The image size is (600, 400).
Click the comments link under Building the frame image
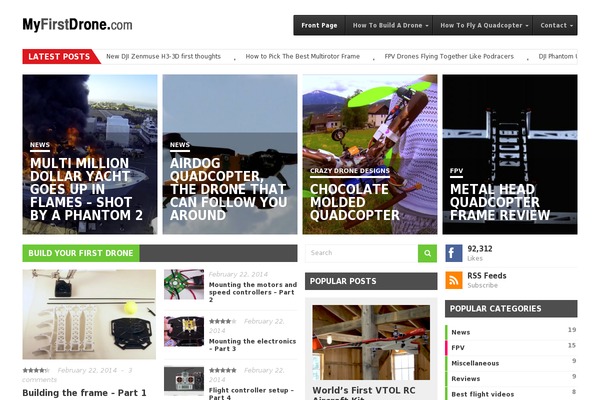click(39, 380)
